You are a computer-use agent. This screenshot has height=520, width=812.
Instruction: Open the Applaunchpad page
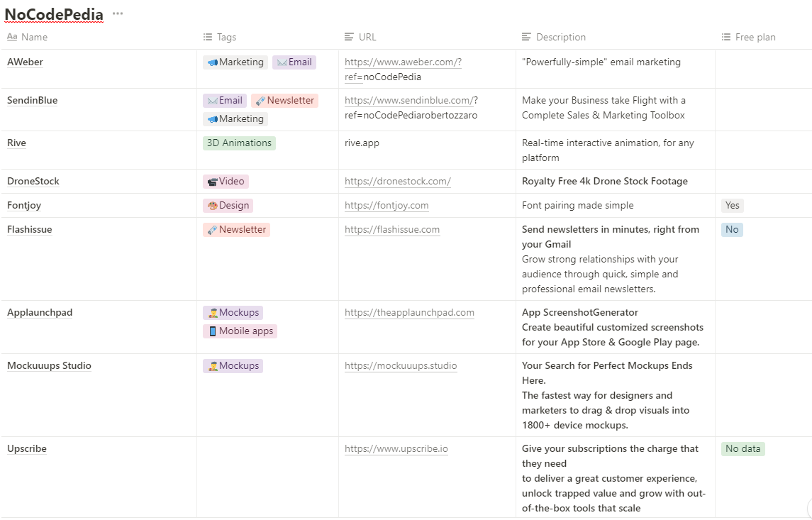40,313
